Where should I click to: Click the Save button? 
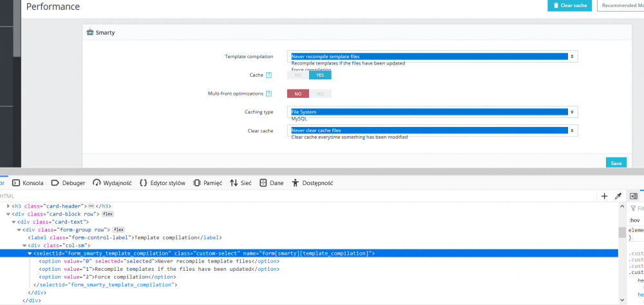[616, 163]
